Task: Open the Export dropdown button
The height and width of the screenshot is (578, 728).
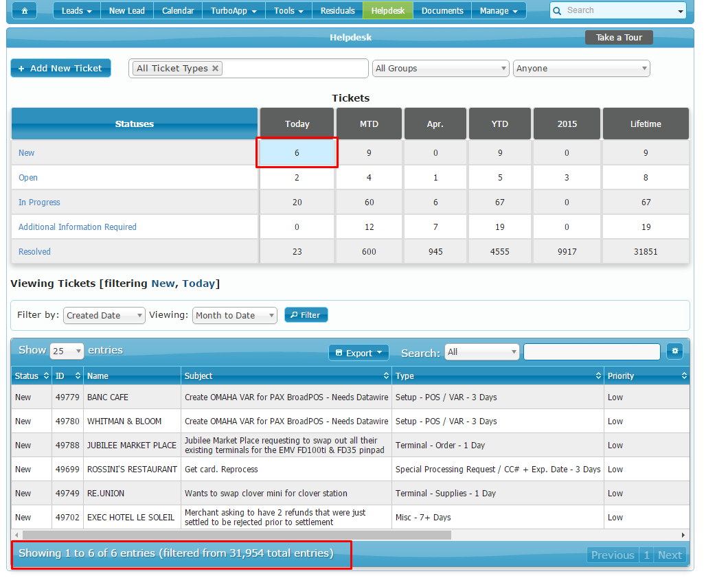Action: click(x=359, y=353)
